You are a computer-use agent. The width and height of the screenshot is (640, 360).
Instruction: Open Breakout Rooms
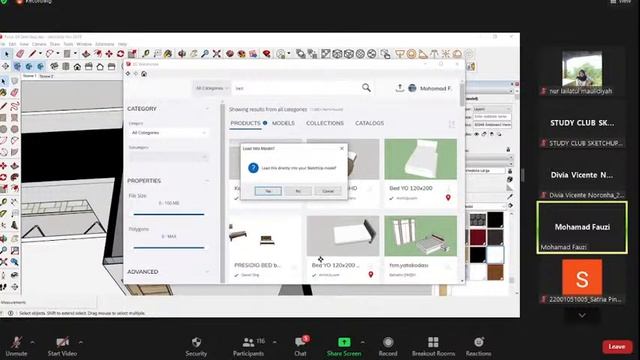[433, 346]
